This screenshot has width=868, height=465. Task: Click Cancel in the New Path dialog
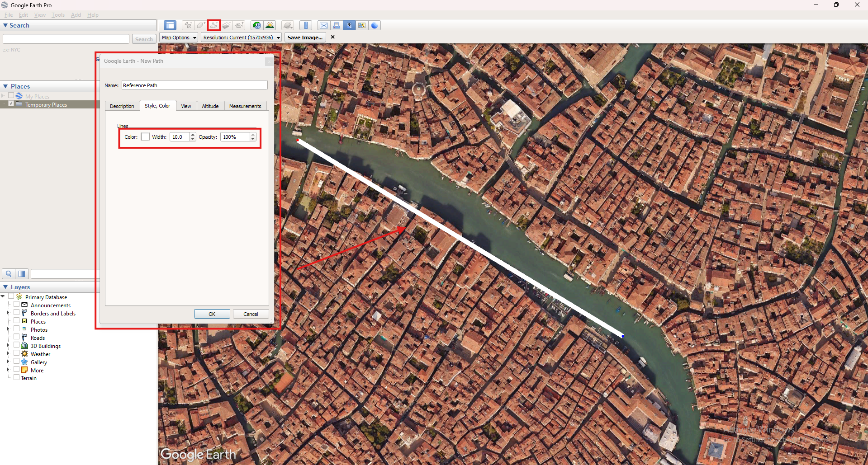pos(251,314)
